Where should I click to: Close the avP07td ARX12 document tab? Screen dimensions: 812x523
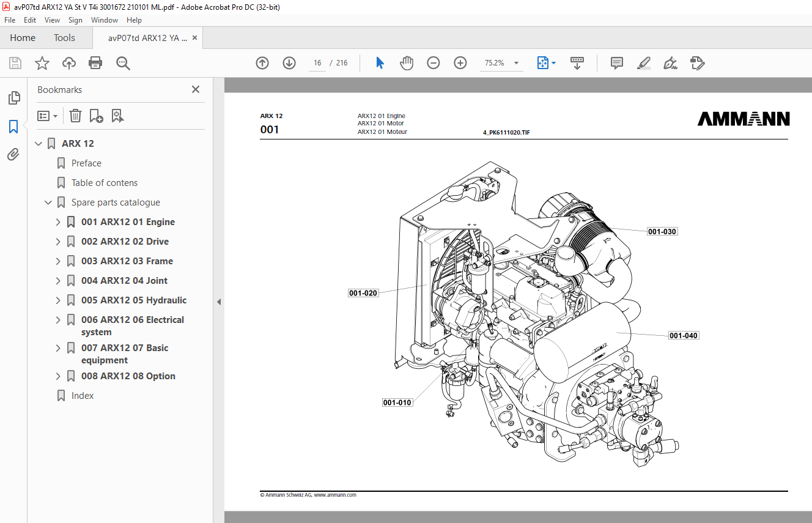pyautogui.click(x=194, y=38)
